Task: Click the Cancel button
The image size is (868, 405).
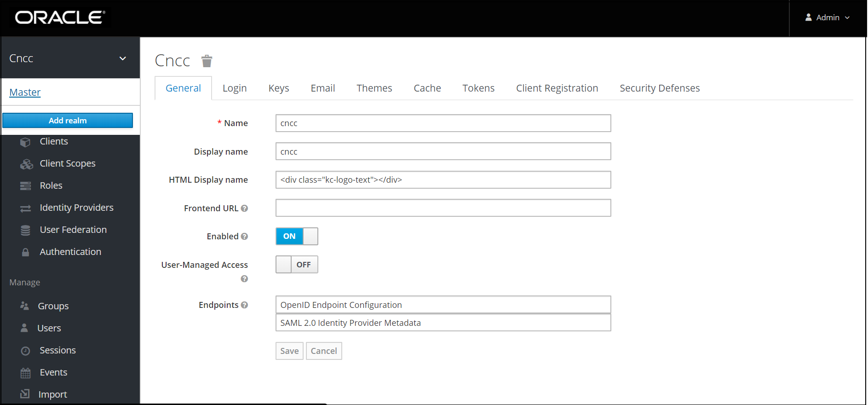Action: (x=324, y=351)
